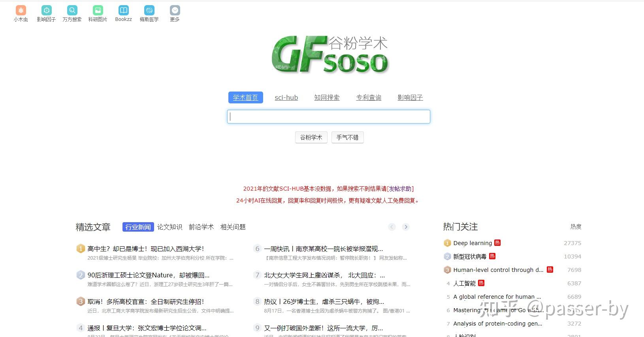
Task: Click the 精选文章 section heading
Action: coord(93,227)
